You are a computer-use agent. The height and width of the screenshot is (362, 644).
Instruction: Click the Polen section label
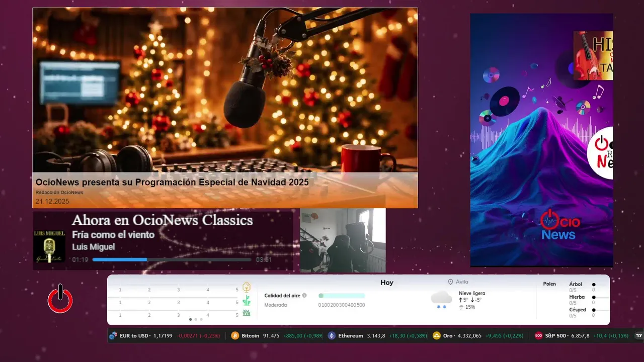coord(549,284)
